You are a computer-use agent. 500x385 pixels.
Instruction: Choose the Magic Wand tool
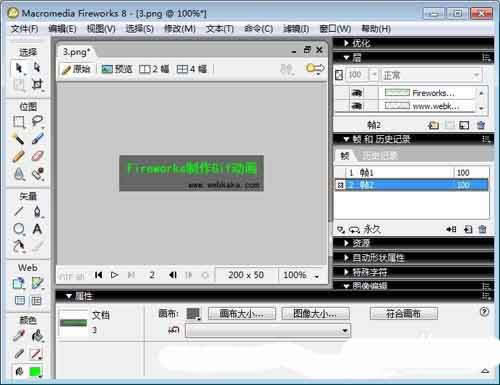coord(18,138)
